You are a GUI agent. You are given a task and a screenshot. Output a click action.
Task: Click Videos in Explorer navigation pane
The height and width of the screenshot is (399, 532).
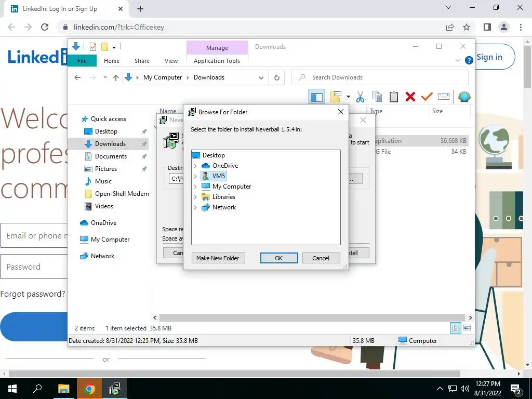(104, 206)
